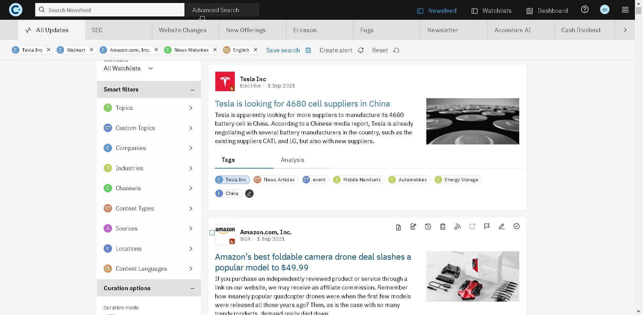
Task: Switch to the SEC tab
Action: (119, 30)
